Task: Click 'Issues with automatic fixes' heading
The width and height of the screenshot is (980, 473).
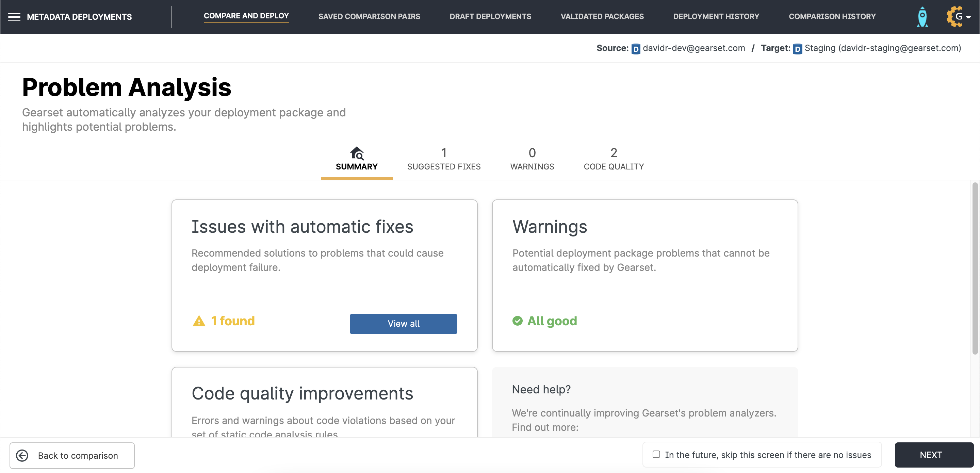Action: [302, 226]
